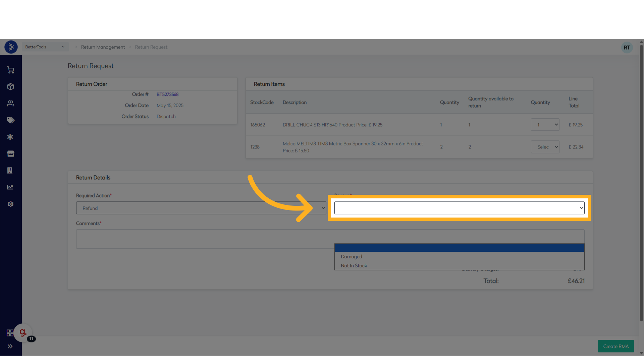Image resolution: width=644 pixels, height=362 pixels.
Task: Click the products box sidebar icon
Action: [x=11, y=87]
